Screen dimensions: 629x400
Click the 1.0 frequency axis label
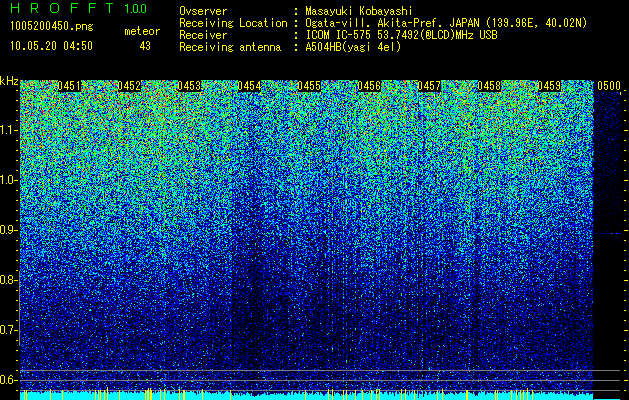(8, 181)
